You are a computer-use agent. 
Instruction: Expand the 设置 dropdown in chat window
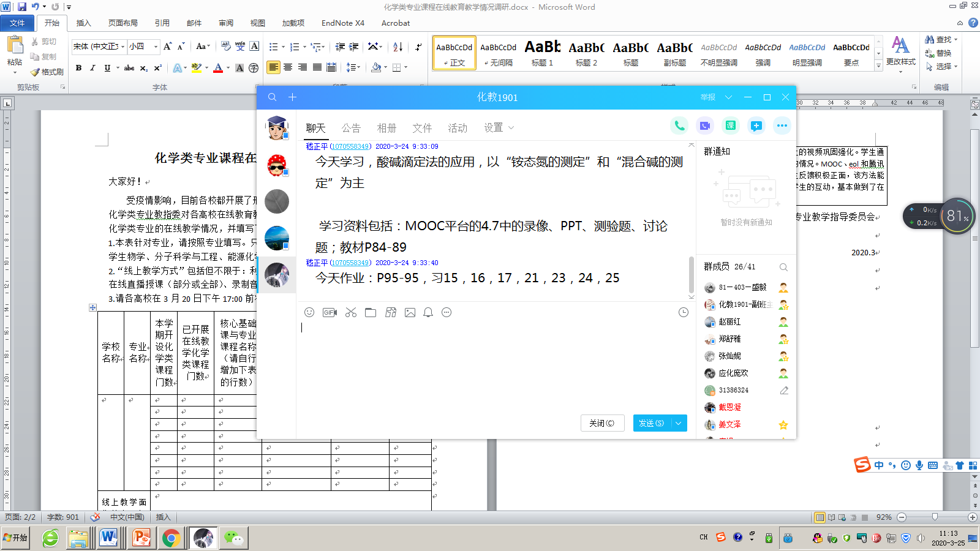point(499,127)
